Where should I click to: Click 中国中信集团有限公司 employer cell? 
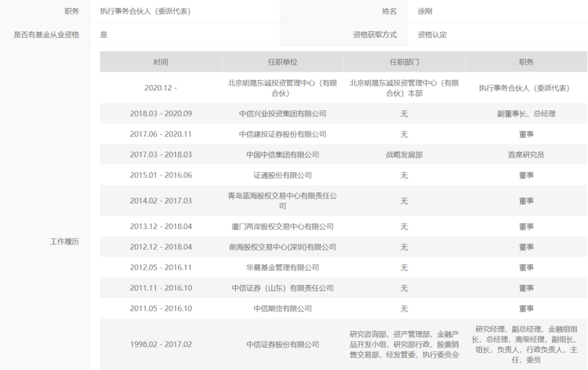tap(283, 155)
